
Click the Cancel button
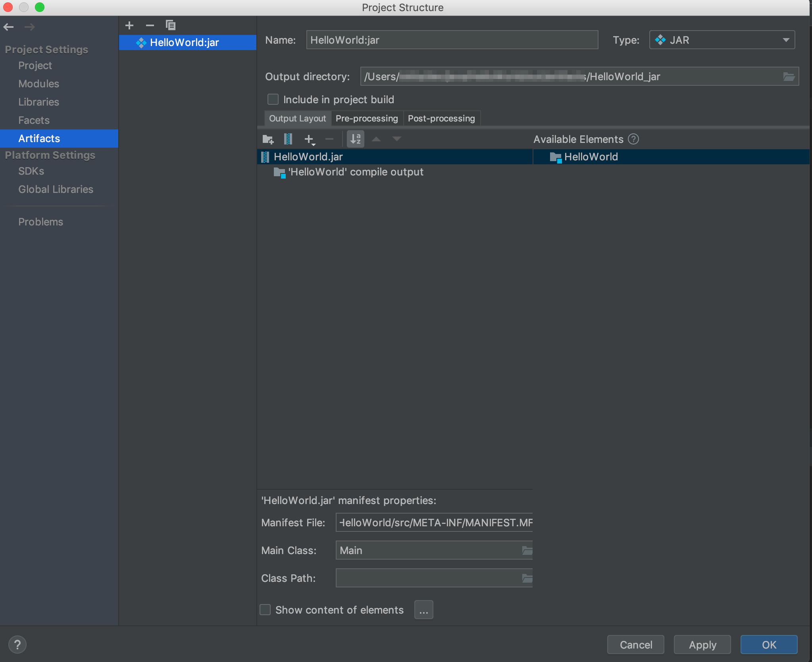(x=636, y=645)
